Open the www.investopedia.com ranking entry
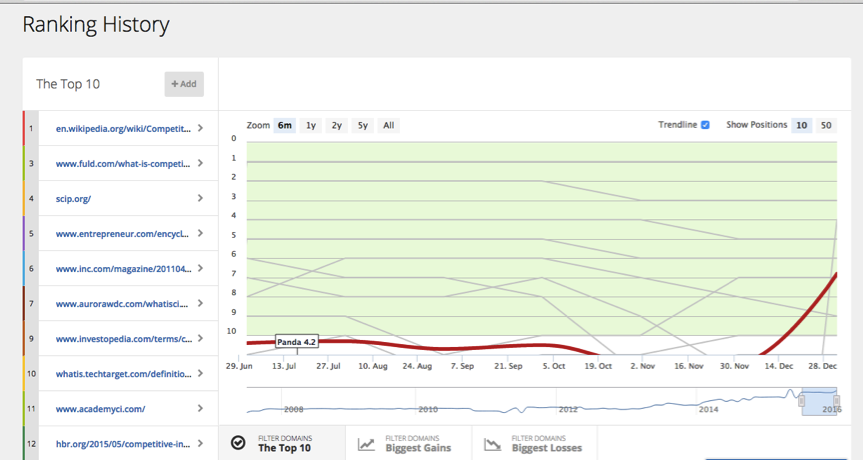This screenshot has height=460, width=864. [122, 338]
